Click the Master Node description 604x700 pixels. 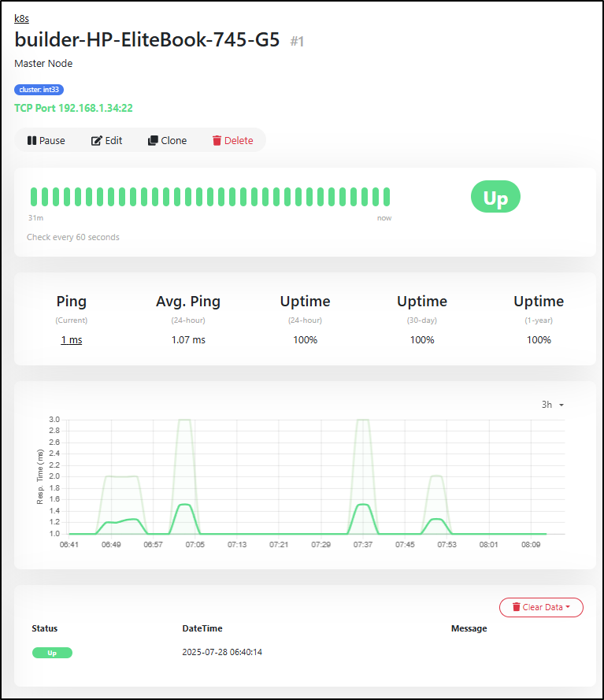coord(43,64)
